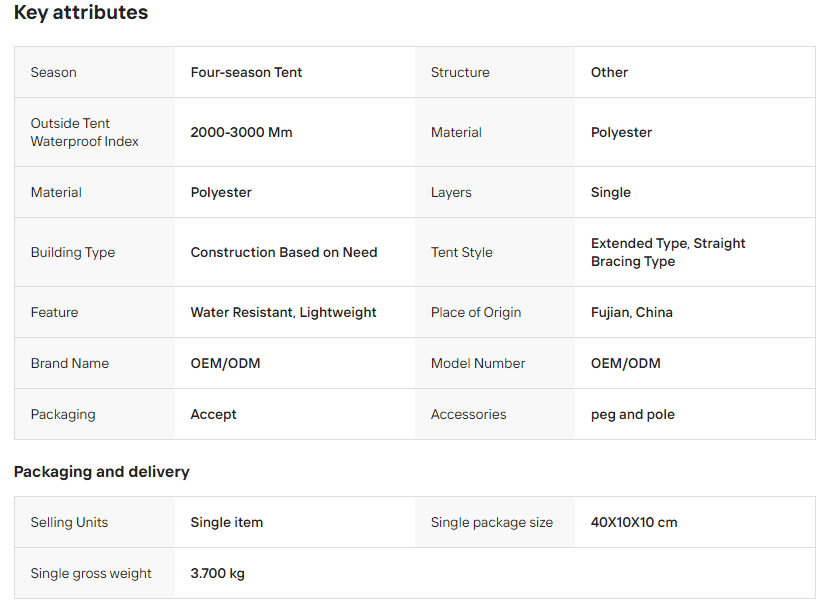The width and height of the screenshot is (834, 608).
Task: Click the Single gross weight label
Action: (91, 573)
